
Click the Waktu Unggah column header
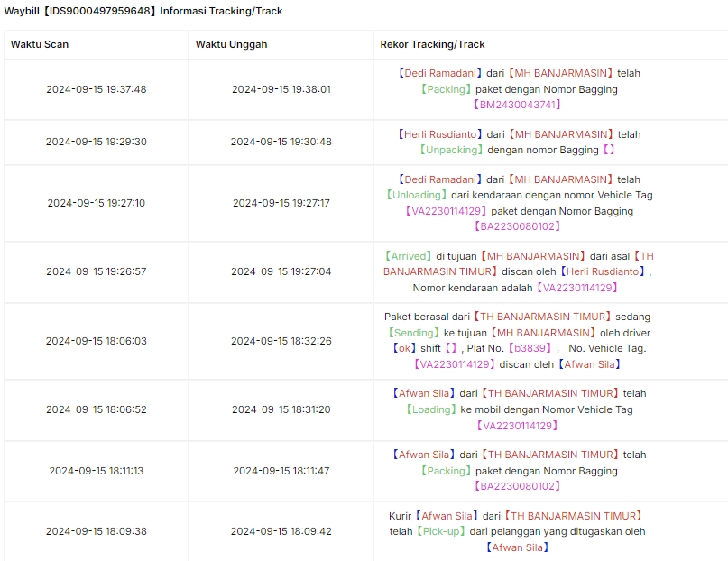coord(231,44)
